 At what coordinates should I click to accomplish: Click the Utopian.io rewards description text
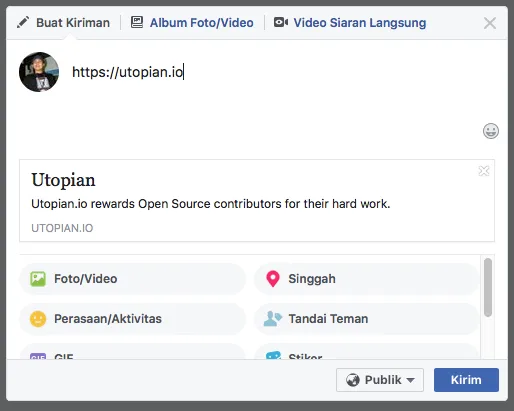[x=211, y=204]
